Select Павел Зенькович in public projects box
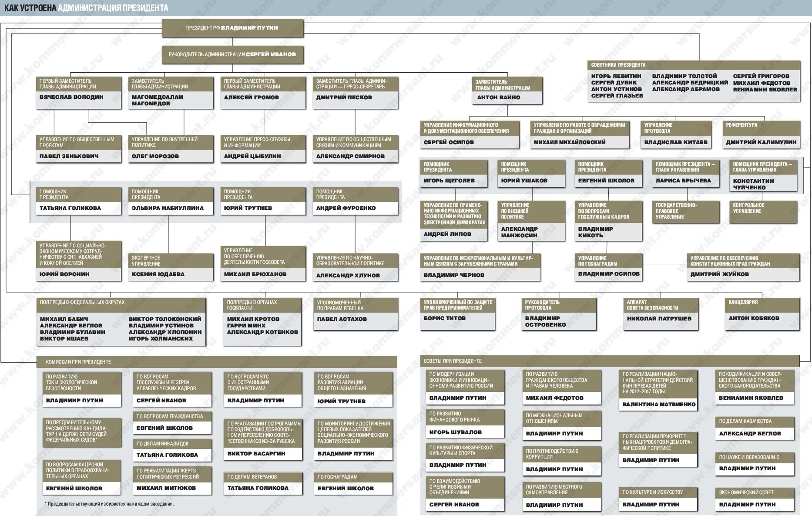This screenshot has width=812, height=516. point(79,149)
